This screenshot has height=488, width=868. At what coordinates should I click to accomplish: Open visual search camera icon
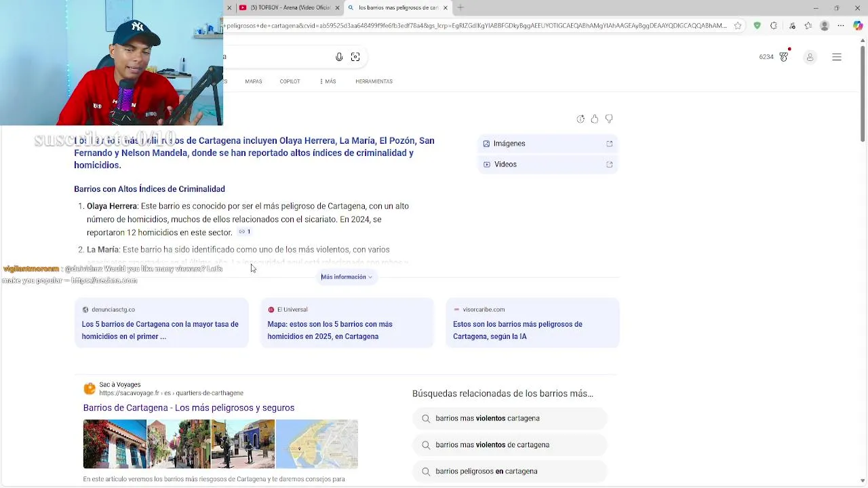355,57
